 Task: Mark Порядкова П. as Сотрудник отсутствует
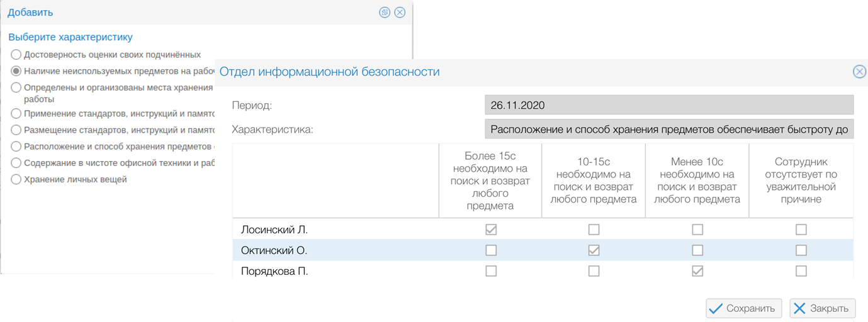(x=801, y=271)
